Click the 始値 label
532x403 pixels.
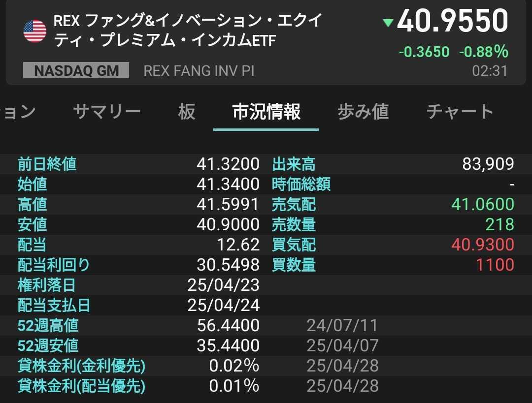click(x=32, y=184)
